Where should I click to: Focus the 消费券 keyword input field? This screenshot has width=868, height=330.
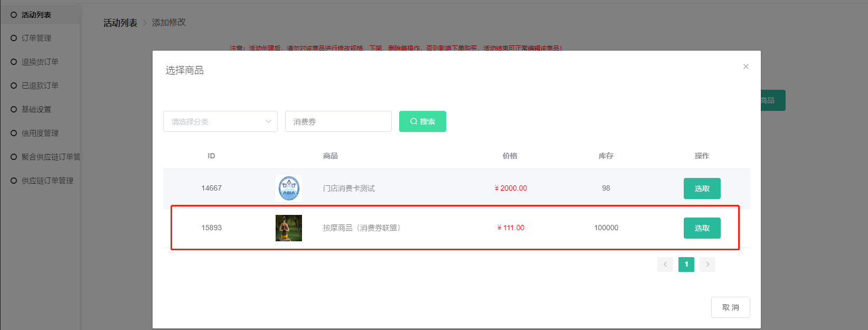click(x=338, y=121)
